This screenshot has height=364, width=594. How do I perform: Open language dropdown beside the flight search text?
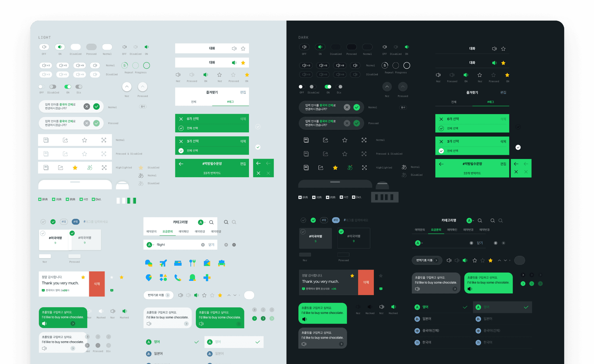(x=150, y=245)
